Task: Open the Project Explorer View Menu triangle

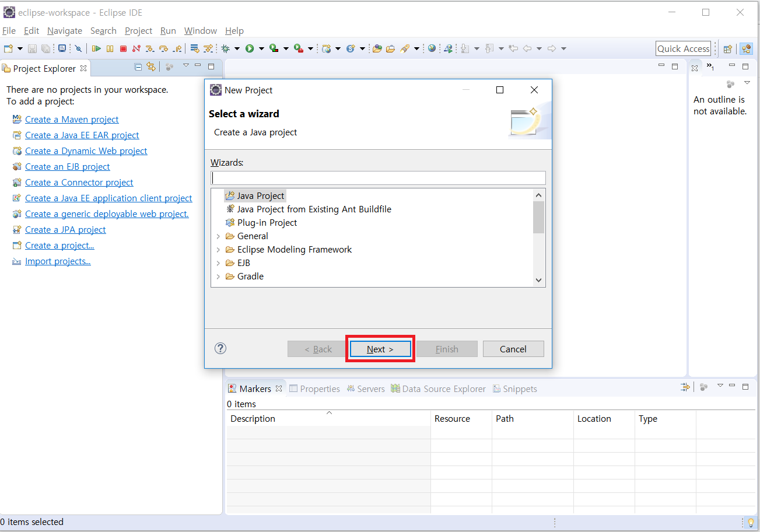Action: coord(186,65)
